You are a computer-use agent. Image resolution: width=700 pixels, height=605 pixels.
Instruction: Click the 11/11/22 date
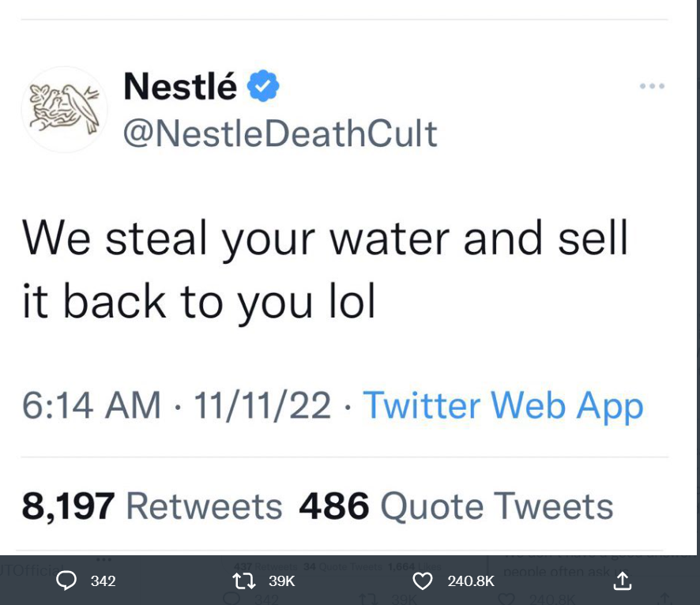pyautogui.click(x=262, y=405)
